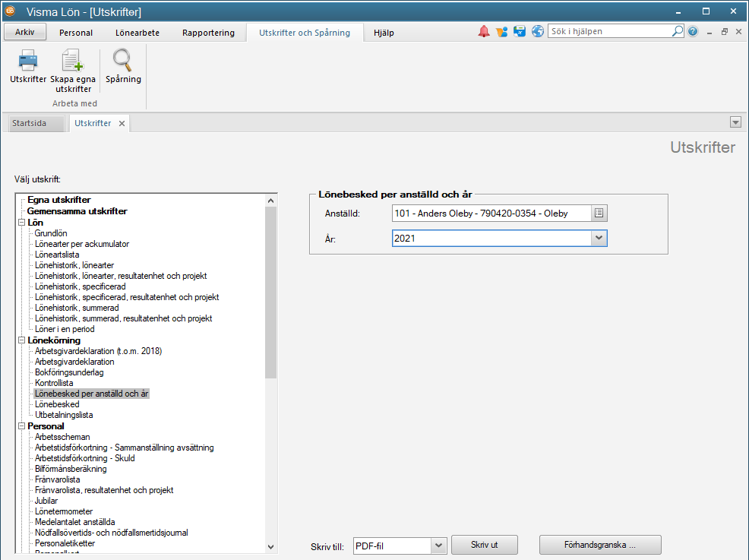This screenshot has width=749, height=560.
Task: Restore down the inner document window
Action: tap(725, 32)
